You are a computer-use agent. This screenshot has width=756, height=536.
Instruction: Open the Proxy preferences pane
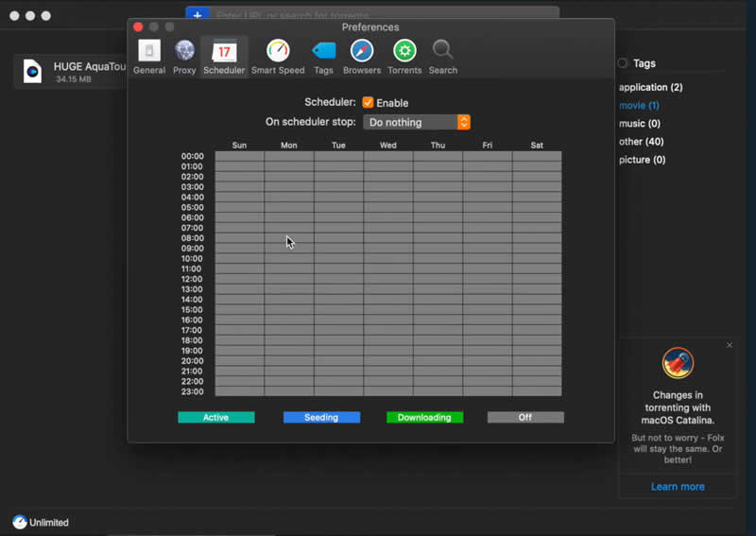point(184,57)
